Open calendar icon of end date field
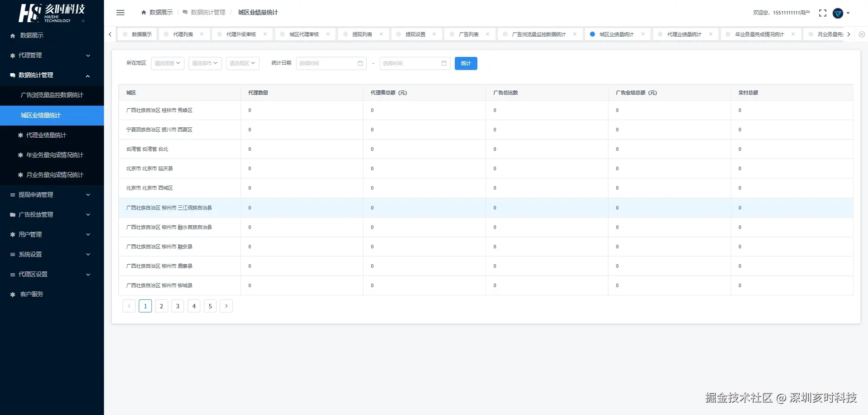This screenshot has height=415, width=868. click(444, 63)
